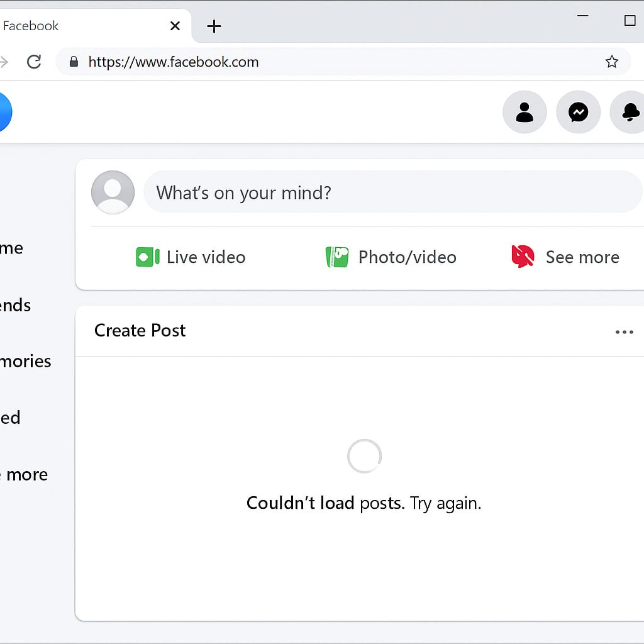Screen dimensions: 644x644
Task: Start a Live video post
Action: tap(191, 257)
